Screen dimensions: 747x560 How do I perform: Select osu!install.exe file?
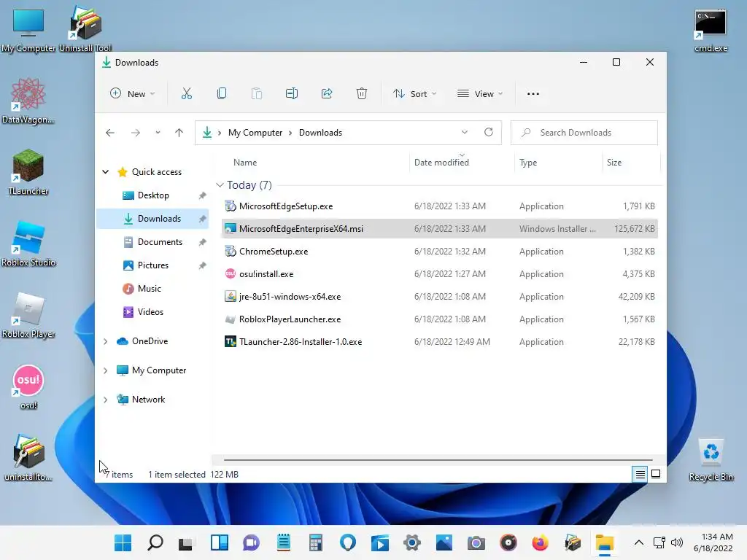tap(440, 274)
